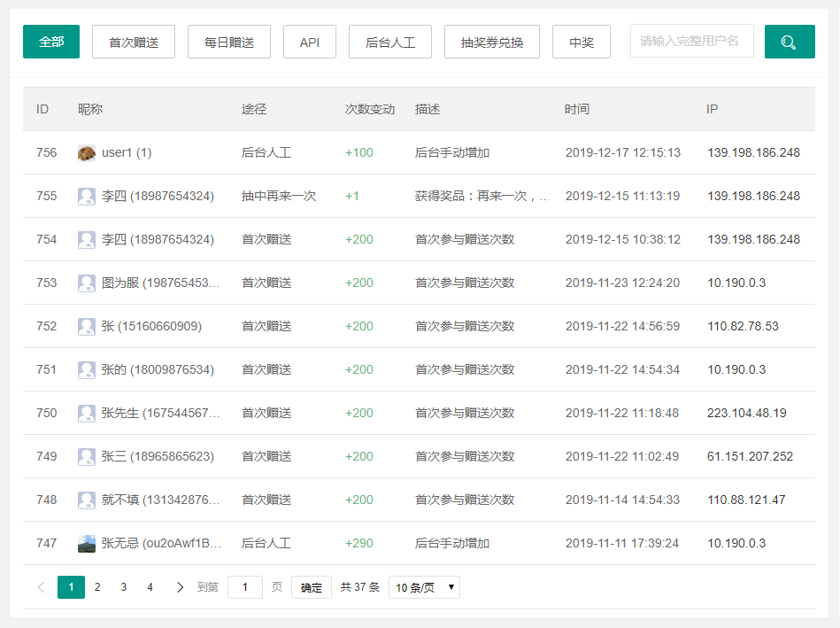Viewport: 840px width, 628px height.
Task: Click default avatar icon in row 749
Action: point(86,456)
